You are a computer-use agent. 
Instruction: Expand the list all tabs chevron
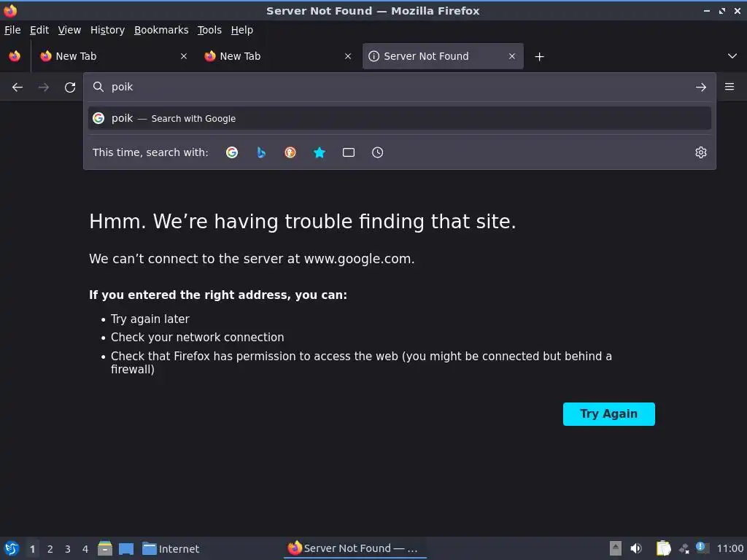tap(732, 56)
